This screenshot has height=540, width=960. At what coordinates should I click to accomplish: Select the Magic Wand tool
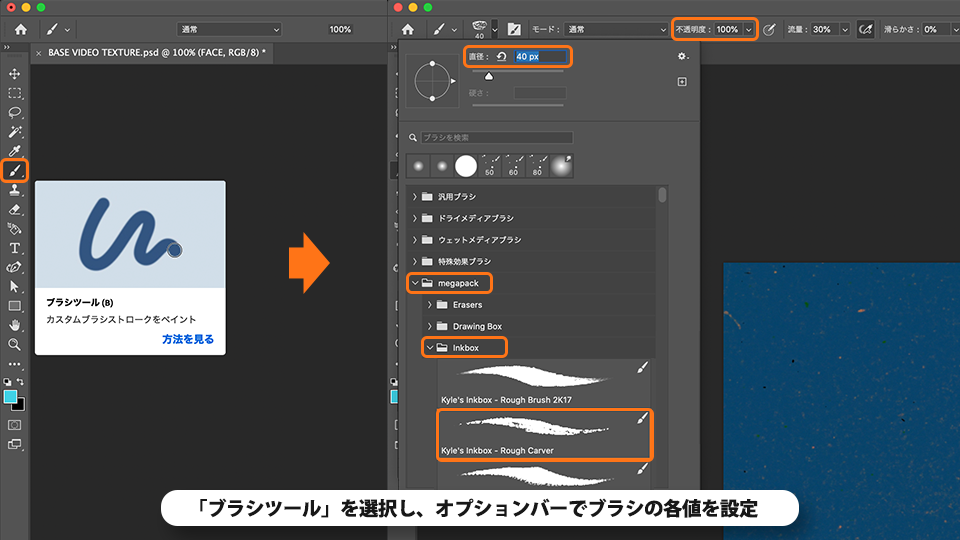click(15, 132)
